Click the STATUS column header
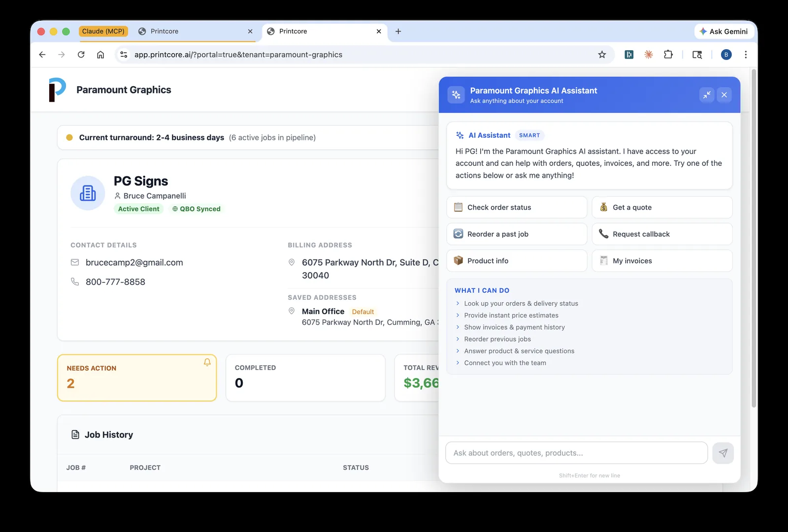The width and height of the screenshot is (788, 532). 356,468
